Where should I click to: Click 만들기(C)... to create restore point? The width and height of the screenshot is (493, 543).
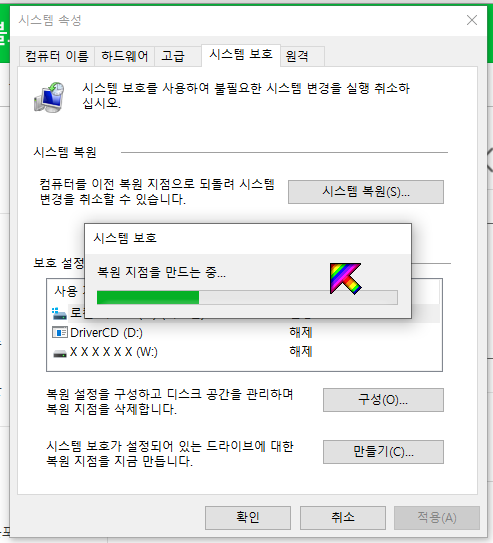(383, 452)
